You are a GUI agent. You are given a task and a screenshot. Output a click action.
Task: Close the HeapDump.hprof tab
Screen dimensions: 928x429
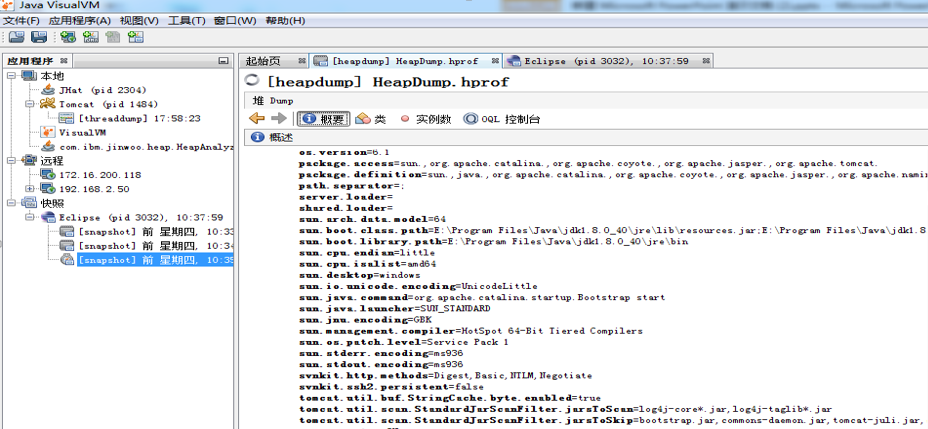495,61
